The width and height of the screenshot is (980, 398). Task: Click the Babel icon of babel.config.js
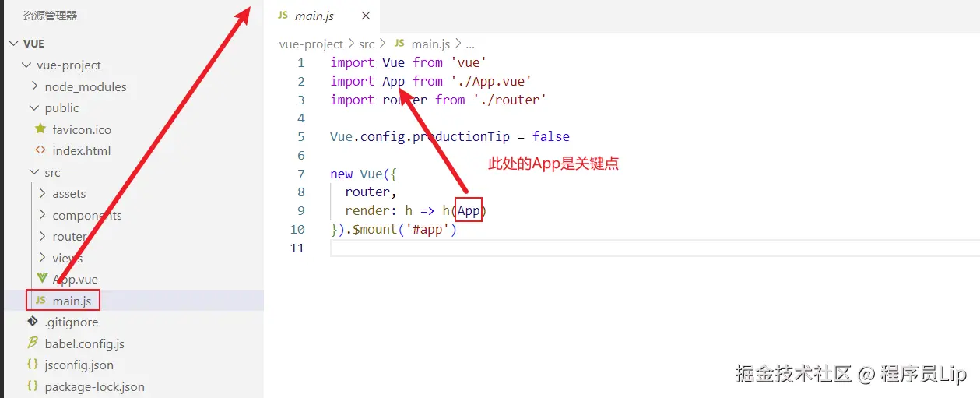coord(33,343)
